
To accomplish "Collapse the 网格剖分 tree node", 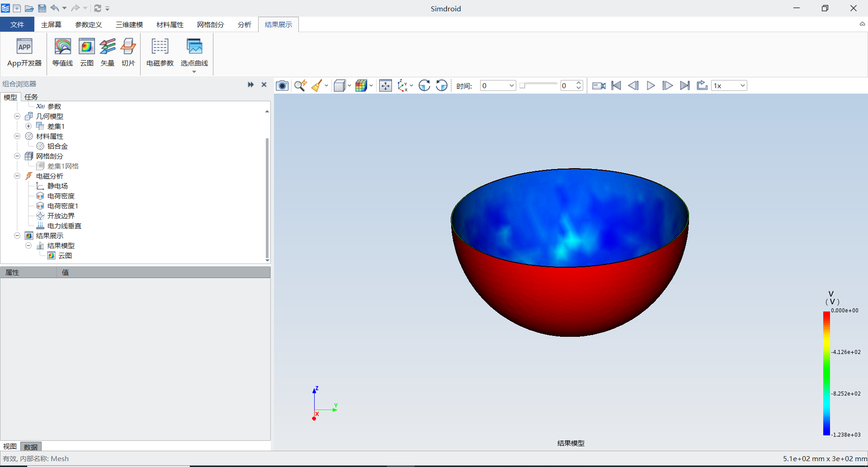I will [x=17, y=156].
